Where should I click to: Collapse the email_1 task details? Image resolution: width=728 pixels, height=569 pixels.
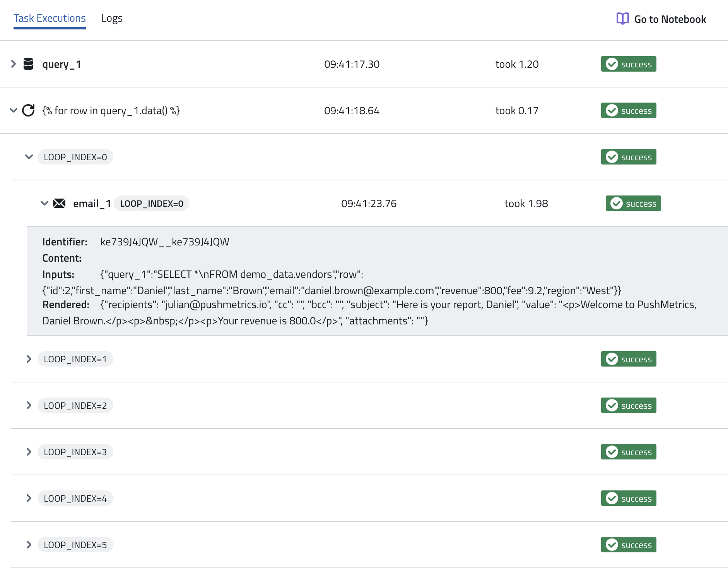tap(44, 203)
